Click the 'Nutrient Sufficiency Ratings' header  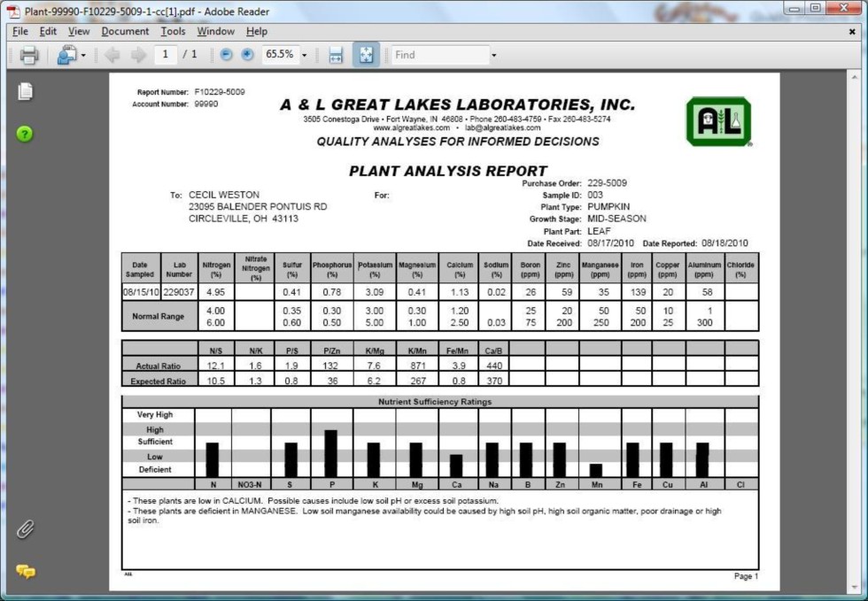click(435, 402)
